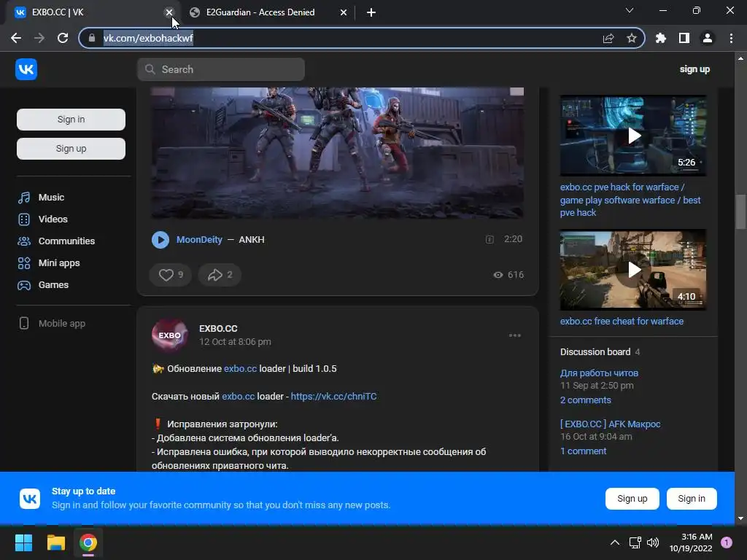
Task: Click the sidebar Sign in button
Action: click(71, 120)
